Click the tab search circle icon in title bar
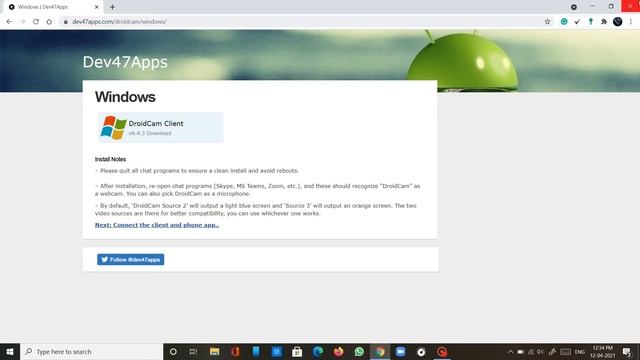The height and width of the screenshot is (360, 640). tap(573, 7)
